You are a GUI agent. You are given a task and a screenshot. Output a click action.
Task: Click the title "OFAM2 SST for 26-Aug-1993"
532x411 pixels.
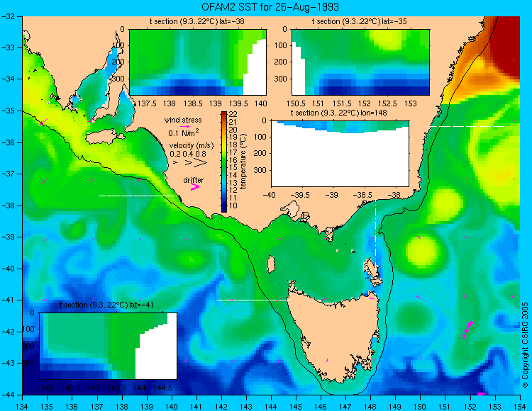click(270, 7)
